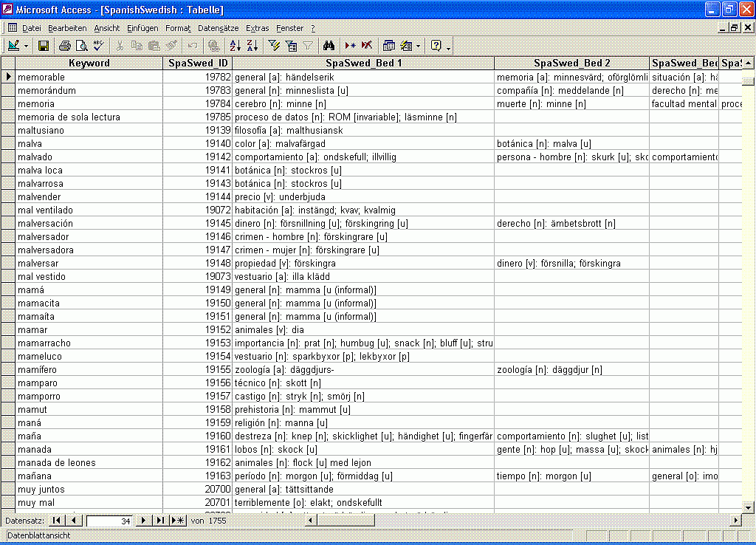Select the SpaSwed_ID column header
The image size is (756, 545).
tap(198, 63)
